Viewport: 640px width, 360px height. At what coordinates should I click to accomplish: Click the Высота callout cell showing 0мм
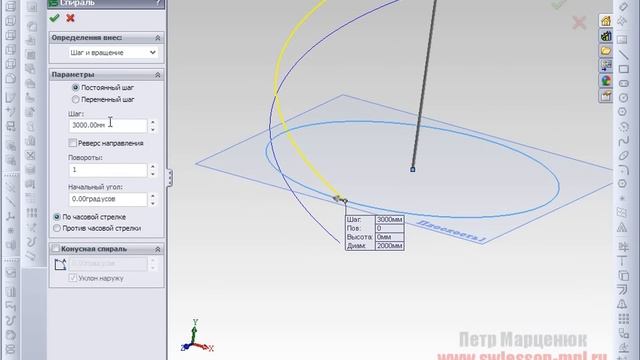389,237
